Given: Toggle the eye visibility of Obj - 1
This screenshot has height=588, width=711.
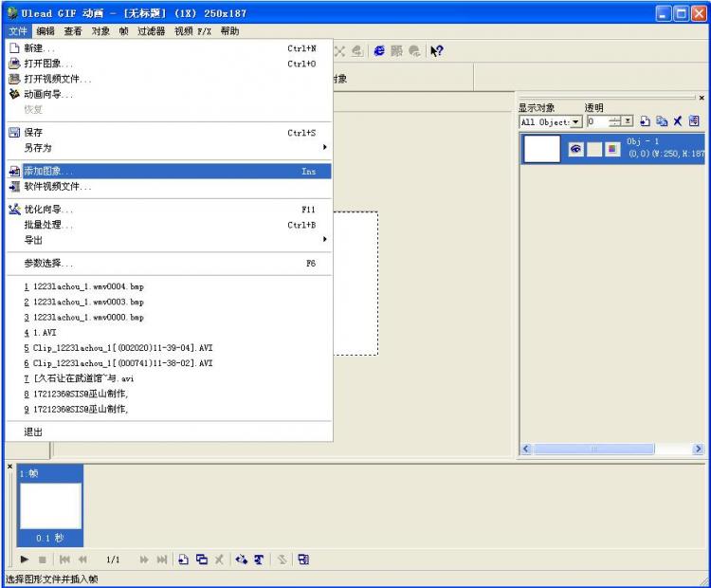Looking at the screenshot, I should tap(575, 149).
